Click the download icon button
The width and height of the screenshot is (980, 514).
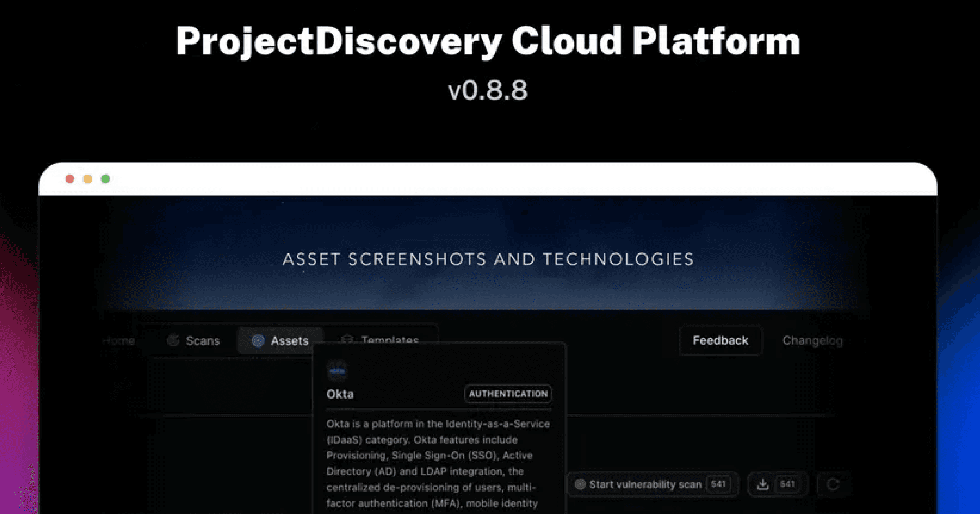pyautogui.click(x=777, y=484)
